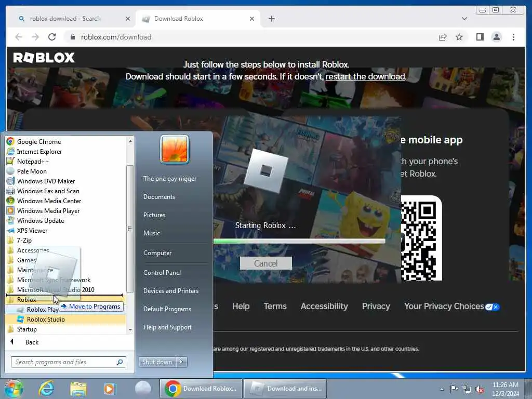The height and width of the screenshot is (399, 532).
Task: Open the Terms footer link
Action: click(x=275, y=306)
